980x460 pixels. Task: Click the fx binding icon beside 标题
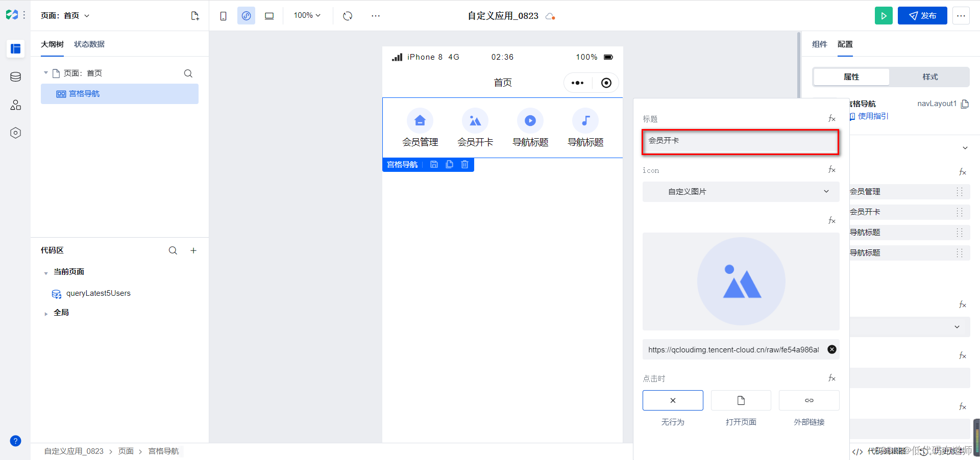(832, 119)
